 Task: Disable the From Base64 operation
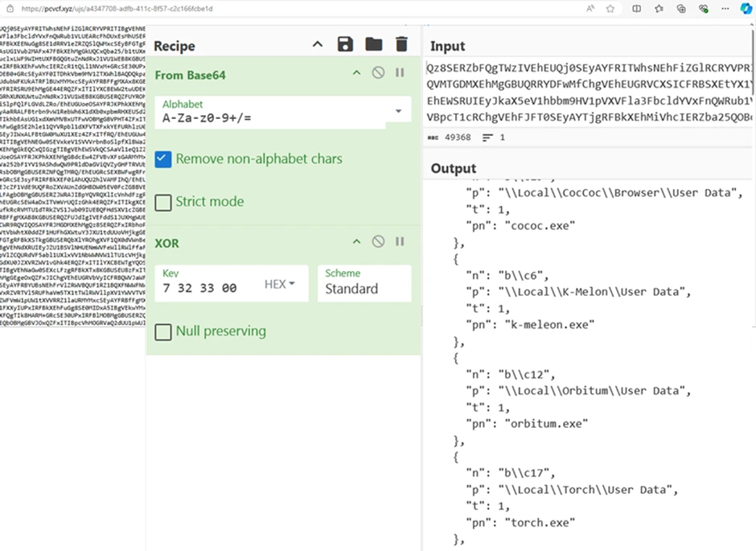tap(378, 72)
